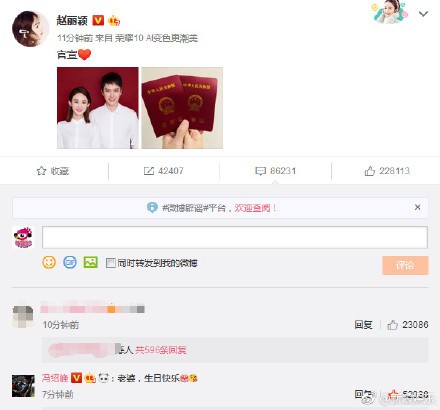The image size is (440, 410).
Task: Like the post with 228113 thumbs-up
Action: 387,171
